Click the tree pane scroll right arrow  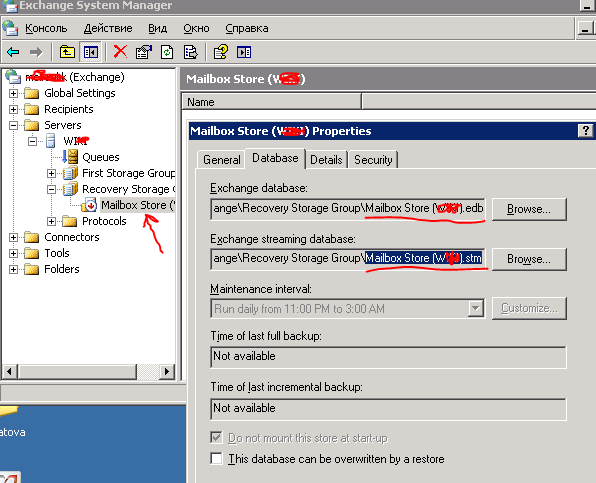tap(167, 371)
